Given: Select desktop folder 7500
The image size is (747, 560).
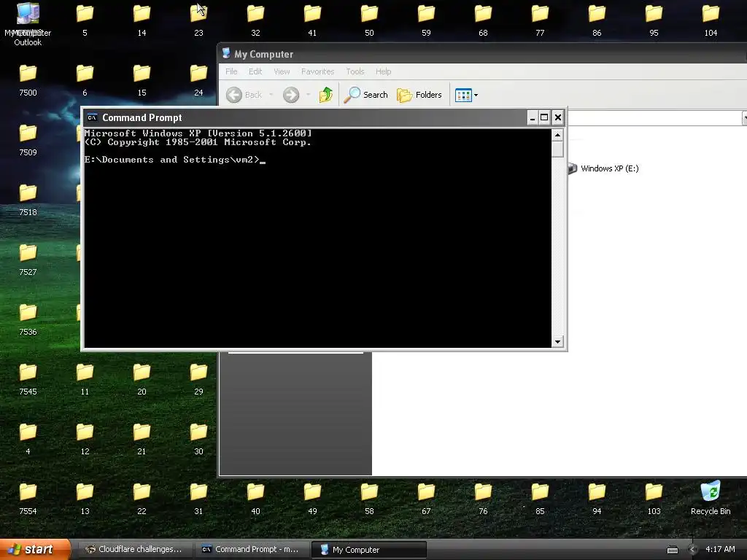Looking at the screenshot, I should coord(28,81).
